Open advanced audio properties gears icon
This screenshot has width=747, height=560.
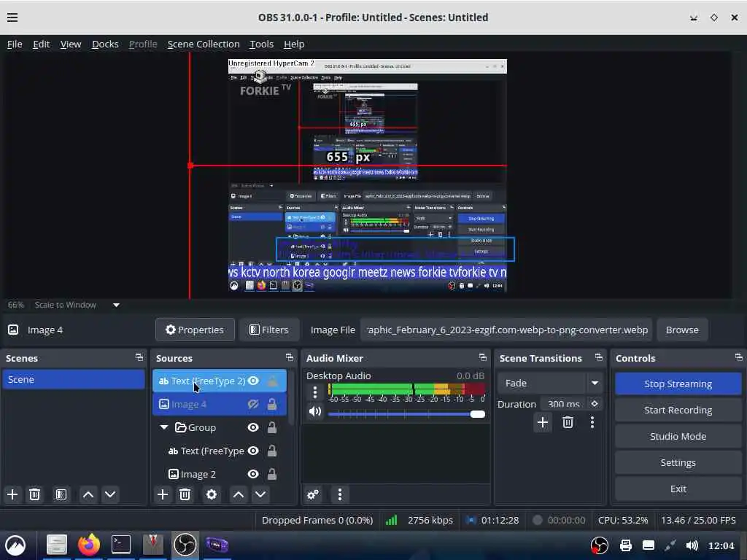click(x=313, y=494)
